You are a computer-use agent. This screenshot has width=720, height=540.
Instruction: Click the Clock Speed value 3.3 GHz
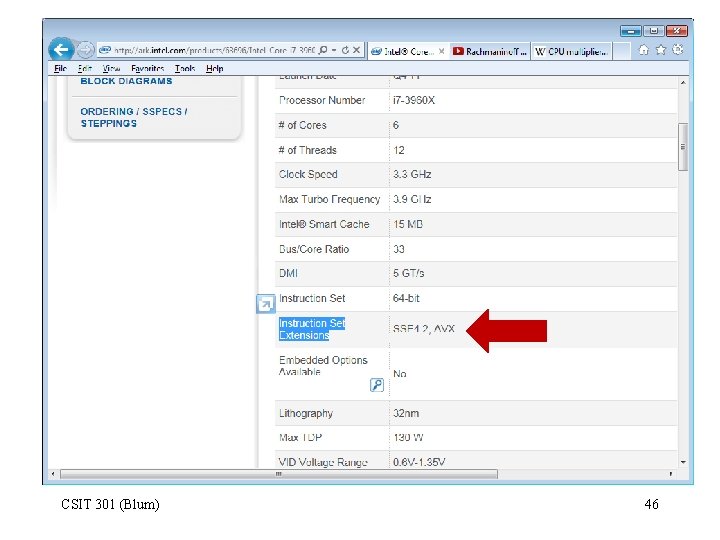pos(412,174)
